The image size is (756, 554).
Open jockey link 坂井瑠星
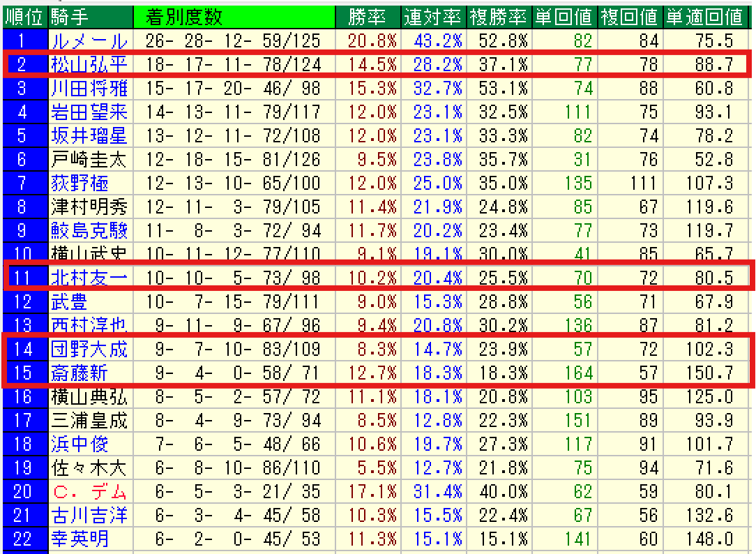pyautogui.click(x=90, y=135)
